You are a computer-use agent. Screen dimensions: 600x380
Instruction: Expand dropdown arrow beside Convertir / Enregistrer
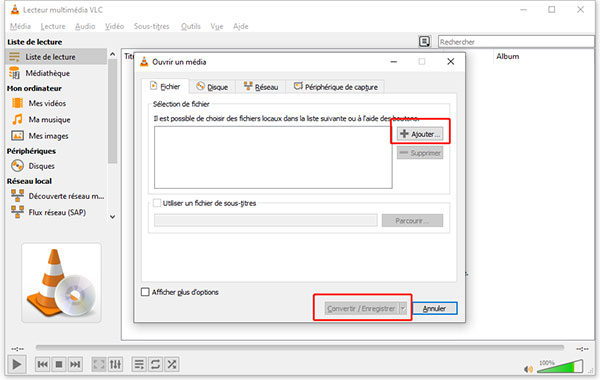[403, 308]
